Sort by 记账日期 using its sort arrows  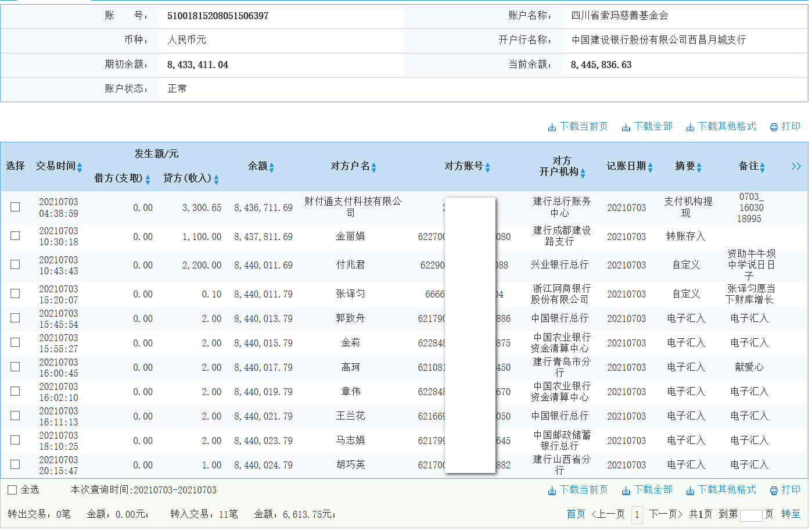tap(651, 166)
